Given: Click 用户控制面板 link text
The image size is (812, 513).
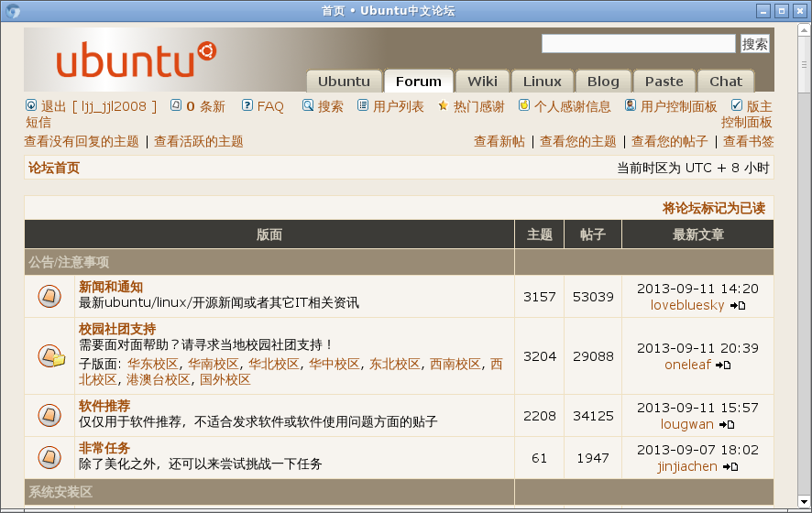Looking at the screenshot, I should coord(678,106).
